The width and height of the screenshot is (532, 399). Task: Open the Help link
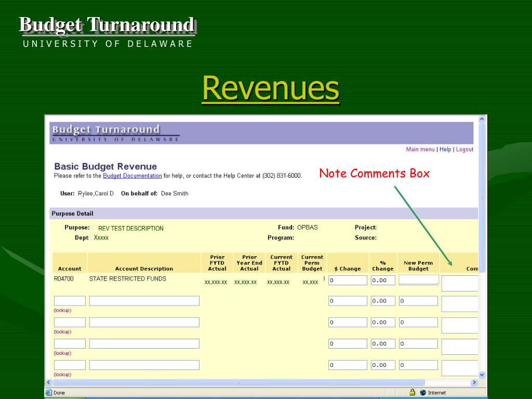[445, 149]
